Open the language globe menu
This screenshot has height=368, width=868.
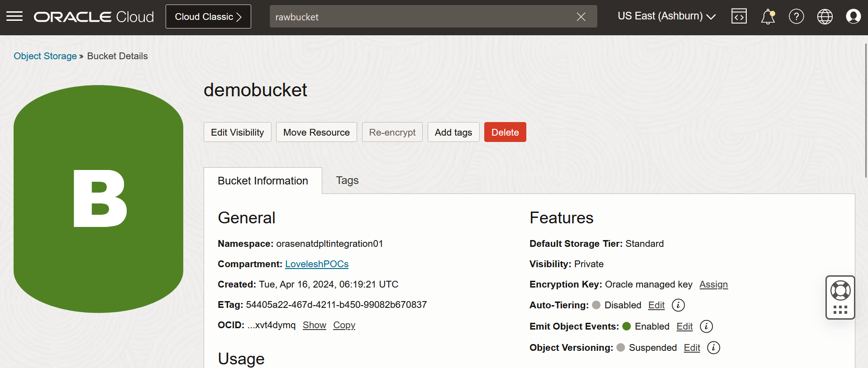pyautogui.click(x=825, y=17)
